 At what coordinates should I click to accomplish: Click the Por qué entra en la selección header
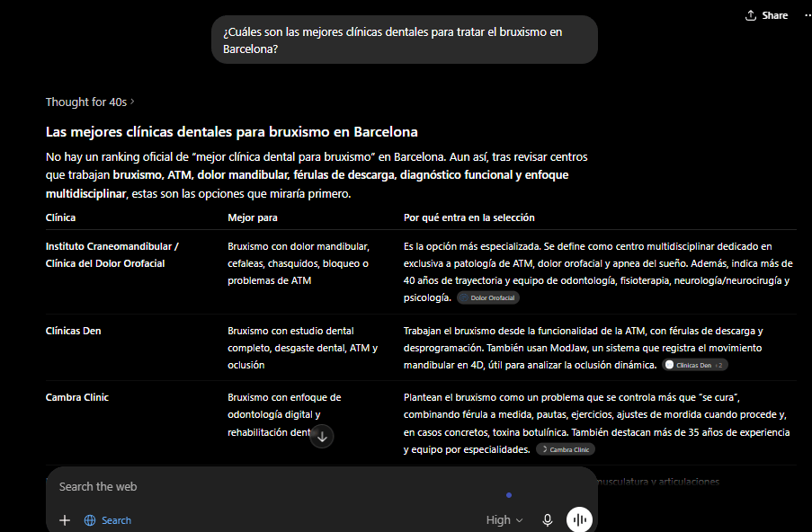[469, 217]
